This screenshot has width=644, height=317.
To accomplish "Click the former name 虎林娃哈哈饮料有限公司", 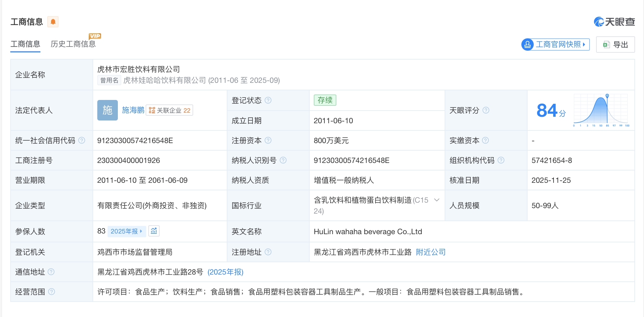I will [x=165, y=80].
